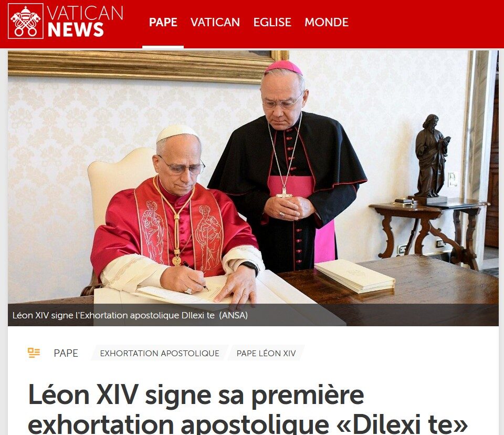This screenshot has height=435, width=504.
Task: Click the gilded picture frame at top
Action: [148, 66]
